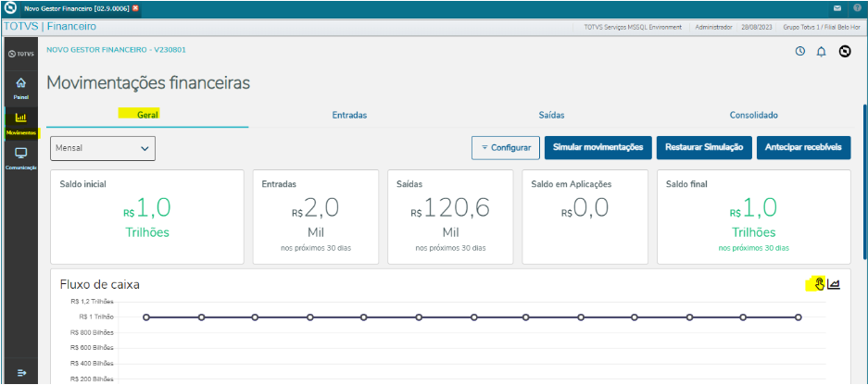The height and width of the screenshot is (385, 868).
Task: Click 'NOVO GESTOR FINANCEIRO - V230801' label
Action: (x=116, y=50)
